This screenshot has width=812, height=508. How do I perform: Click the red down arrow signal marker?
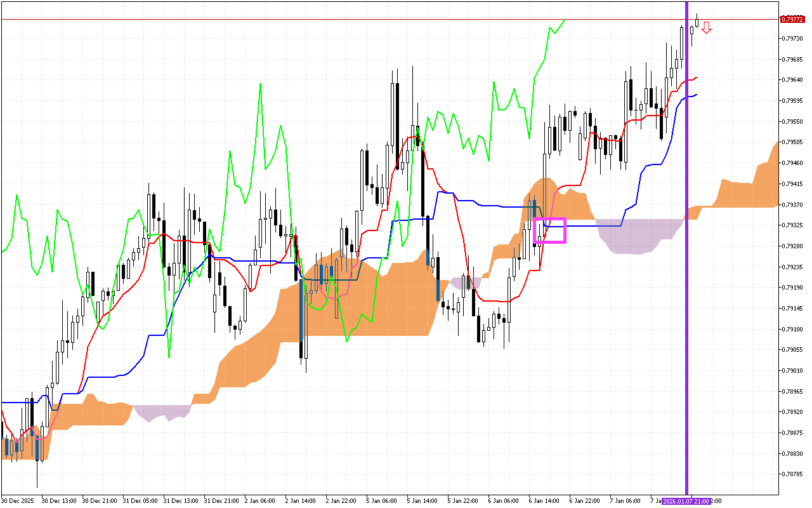click(x=706, y=27)
